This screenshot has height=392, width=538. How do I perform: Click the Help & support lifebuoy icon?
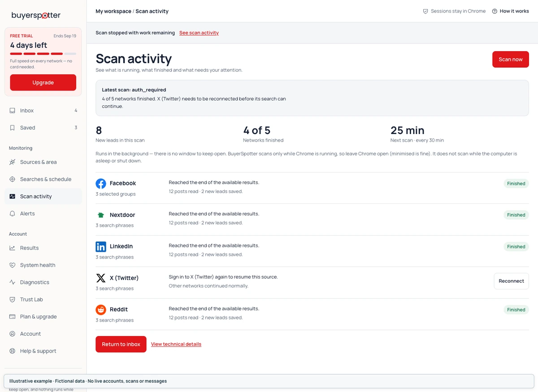(13, 351)
